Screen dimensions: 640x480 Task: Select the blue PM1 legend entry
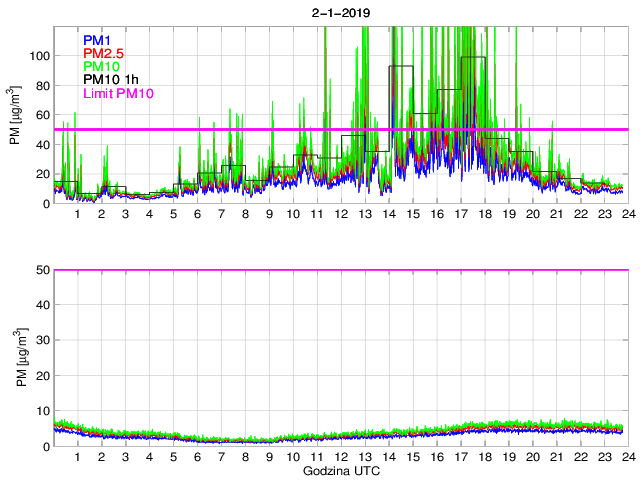click(x=97, y=40)
